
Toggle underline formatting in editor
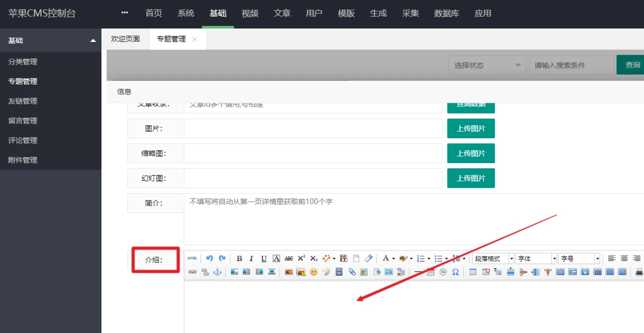click(x=264, y=259)
